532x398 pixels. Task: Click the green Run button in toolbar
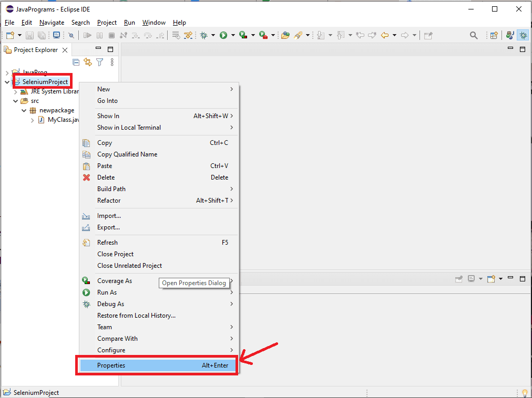pos(223,35)
